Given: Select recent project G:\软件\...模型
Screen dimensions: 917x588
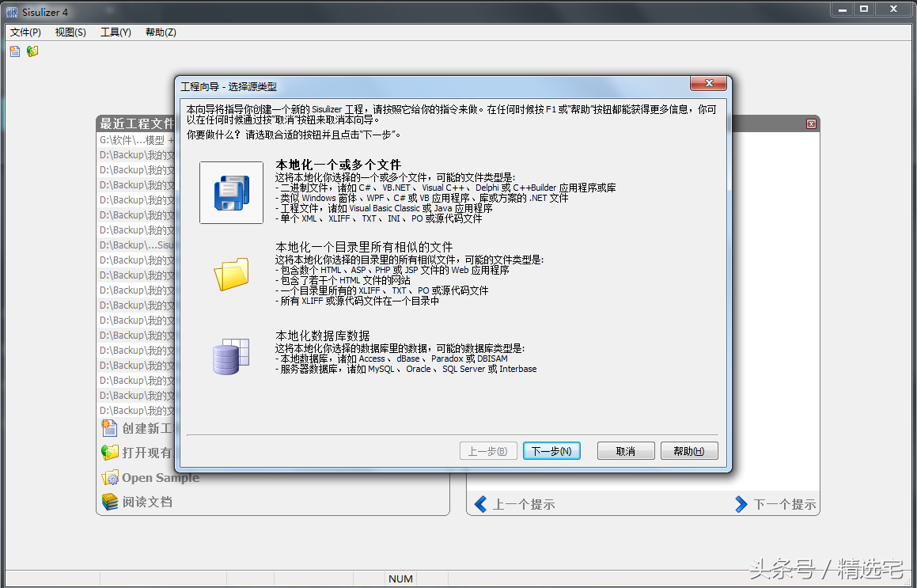Looking at the screenshot, I should click(136, 140).
